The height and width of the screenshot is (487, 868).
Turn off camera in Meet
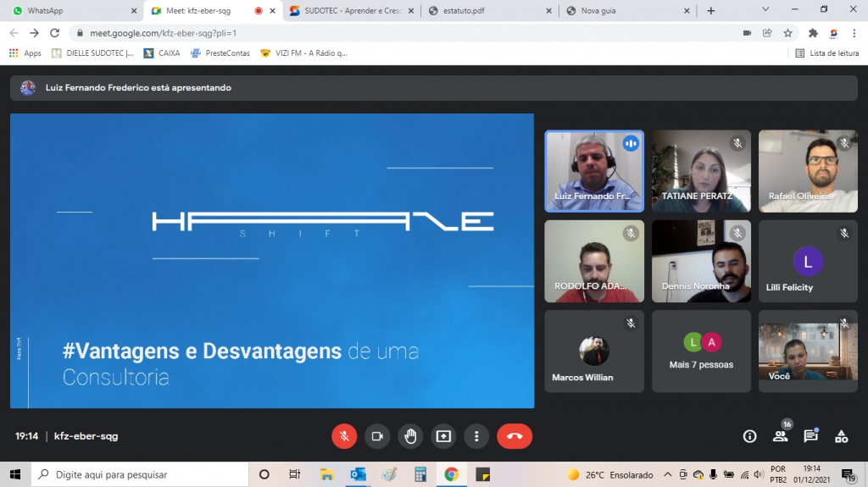377,436
